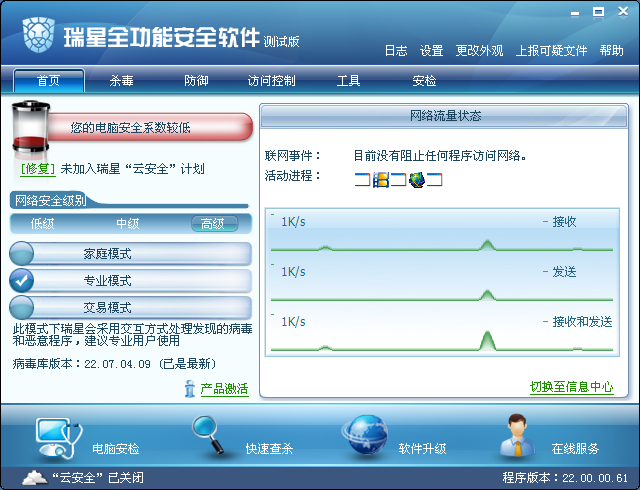
Task: Open 在线服务 via the person icon
Action: click(x=518, y=435)
